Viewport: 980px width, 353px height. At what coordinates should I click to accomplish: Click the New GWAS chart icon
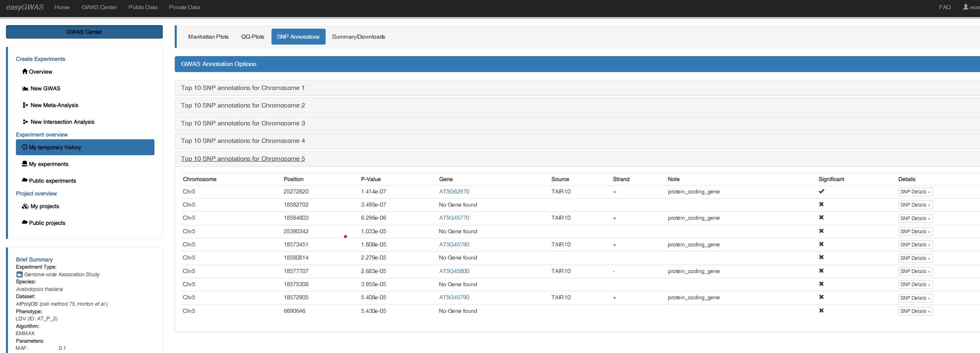[x=25, y=88]
